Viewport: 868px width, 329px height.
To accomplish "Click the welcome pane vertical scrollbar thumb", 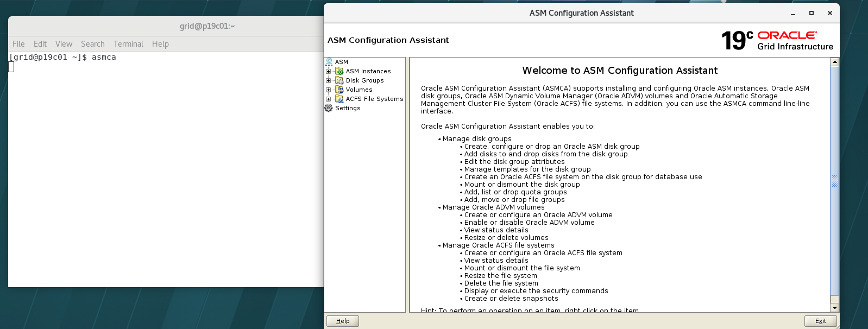I will pyautogui.click(x=835, y=181).
